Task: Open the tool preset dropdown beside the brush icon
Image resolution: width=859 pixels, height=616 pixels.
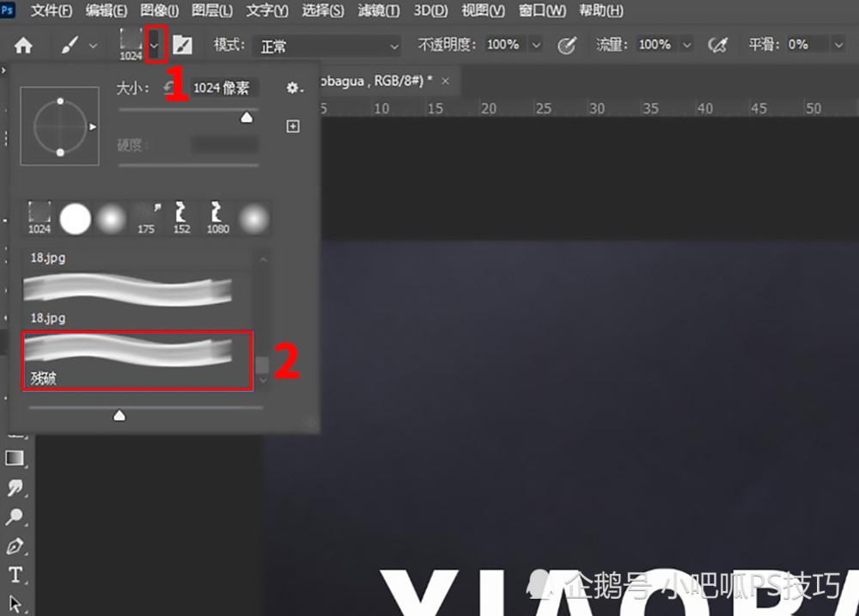Action: 93,46
